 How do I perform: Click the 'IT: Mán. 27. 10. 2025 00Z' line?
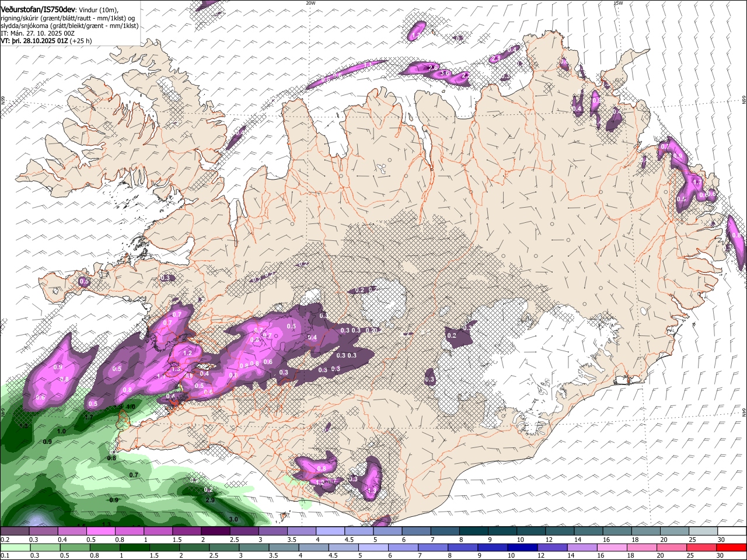(37, 33)
